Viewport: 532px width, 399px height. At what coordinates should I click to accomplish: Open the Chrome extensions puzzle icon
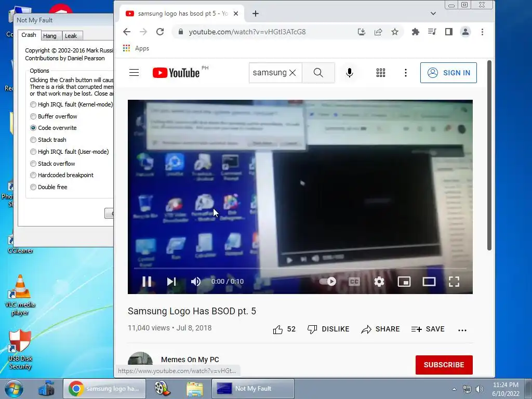(415, 32)
